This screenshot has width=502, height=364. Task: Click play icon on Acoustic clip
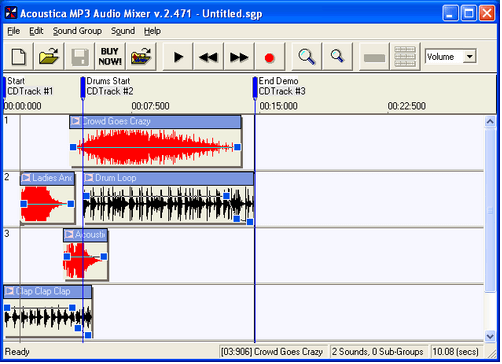pyautogui.click(x=69, y=234)
